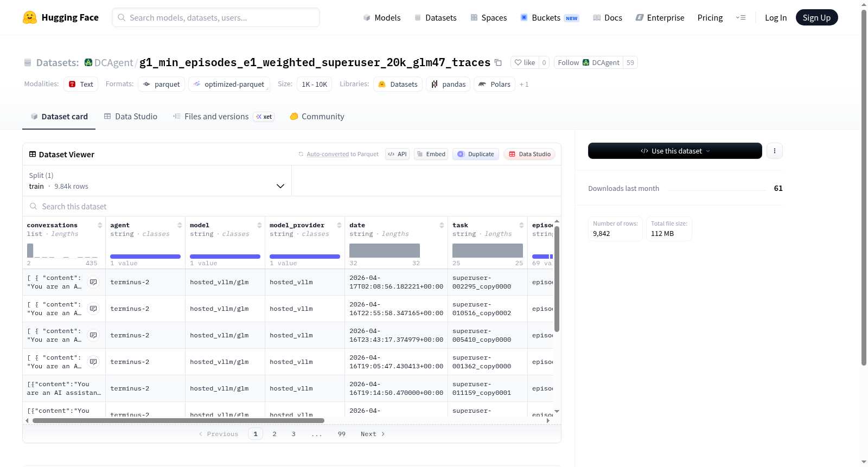This screenshot has height=467, width=868.
Task: Open conversation icon for row superuser-010516_copy0002
Action: 93,309
